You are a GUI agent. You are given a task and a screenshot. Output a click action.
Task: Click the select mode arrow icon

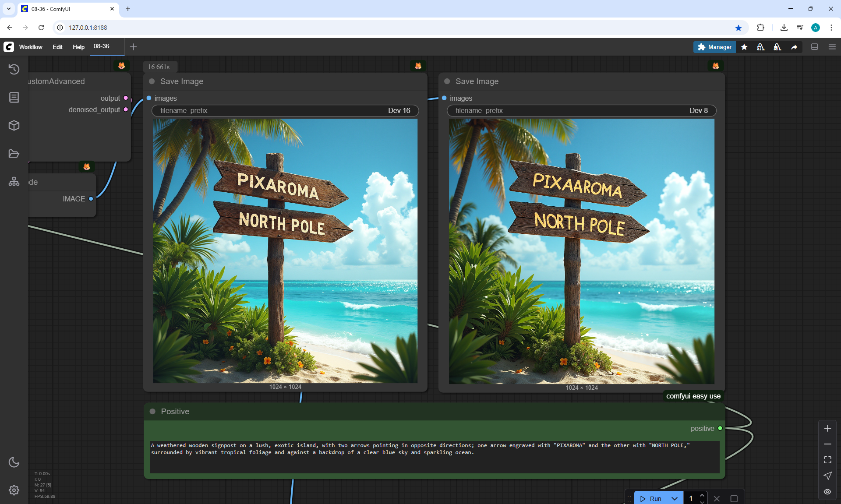827,476
